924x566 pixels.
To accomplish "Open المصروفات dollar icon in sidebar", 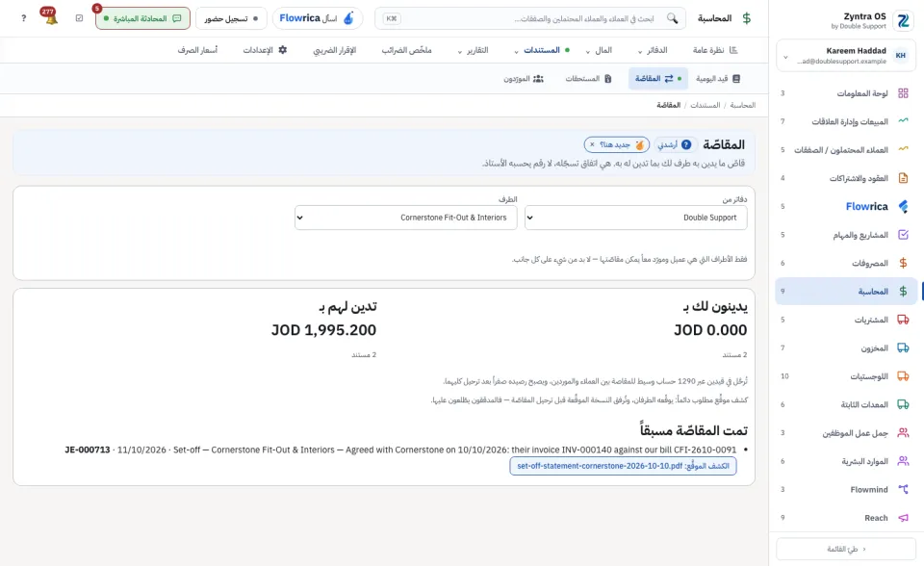I will (x=903, y=263).
